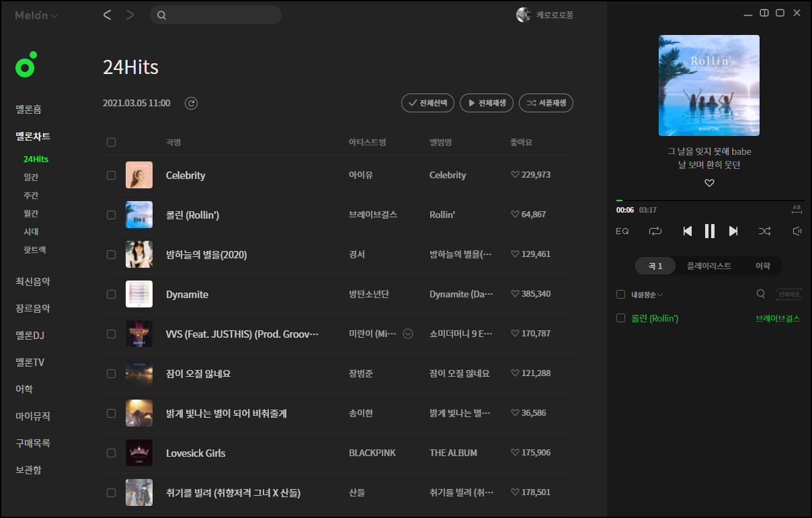Like 롤린 (Rollin') with heart in chart
The width and height of the screenshot is (812, 518).
[515, 215]
